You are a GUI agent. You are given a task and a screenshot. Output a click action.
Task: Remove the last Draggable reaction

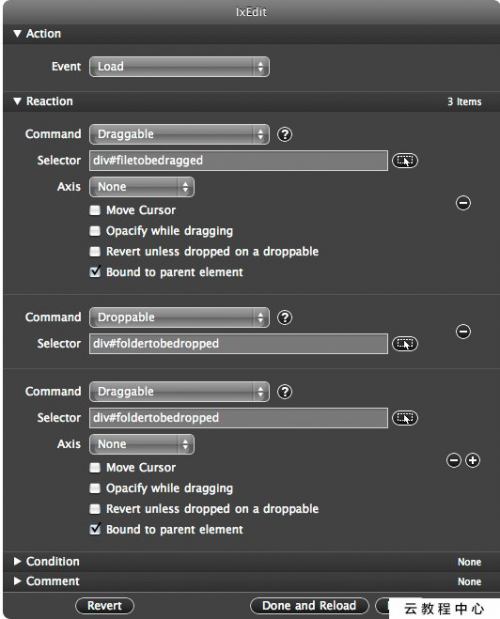point(454,460)
